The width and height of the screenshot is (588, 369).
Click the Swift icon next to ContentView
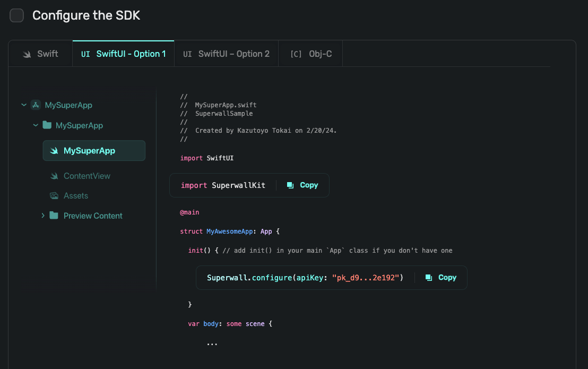point(54,176)
